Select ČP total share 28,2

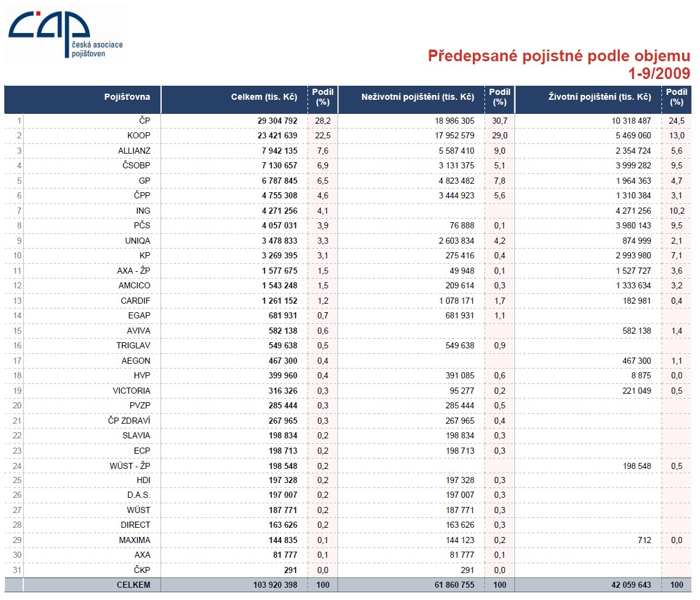322,121
